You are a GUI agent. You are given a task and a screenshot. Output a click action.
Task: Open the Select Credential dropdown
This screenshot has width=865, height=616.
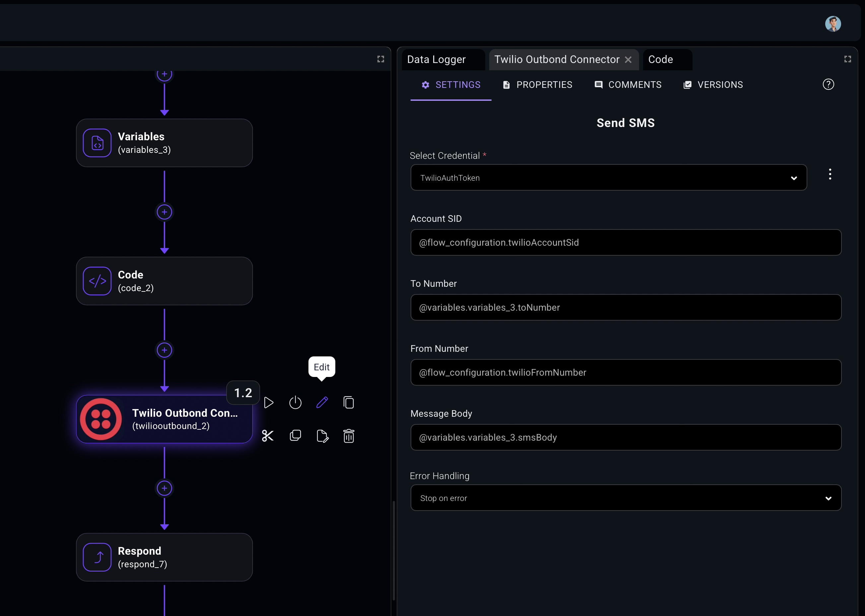pyautogui.click(x=609, y=177)
